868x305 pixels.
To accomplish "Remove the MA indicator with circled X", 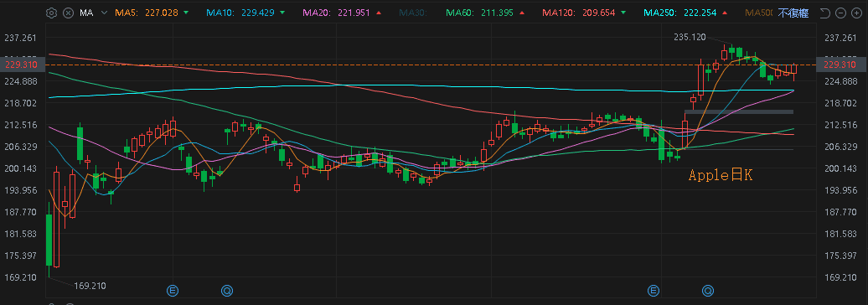I will [x=68, y=13].
